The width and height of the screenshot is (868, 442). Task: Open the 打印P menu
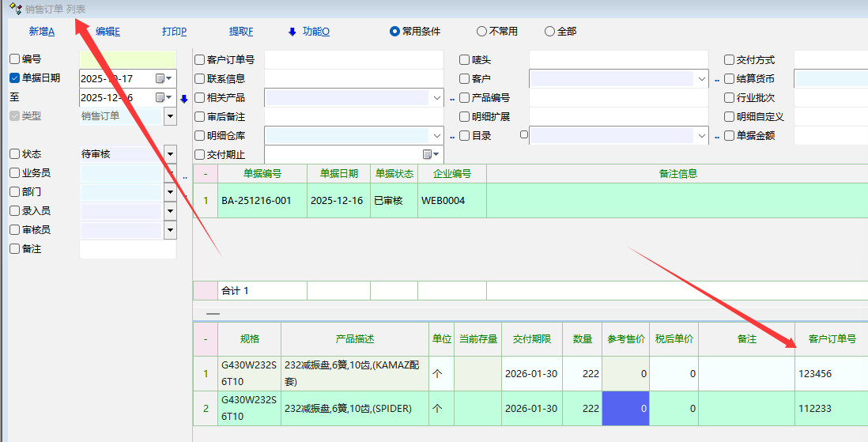click(174, 32)
